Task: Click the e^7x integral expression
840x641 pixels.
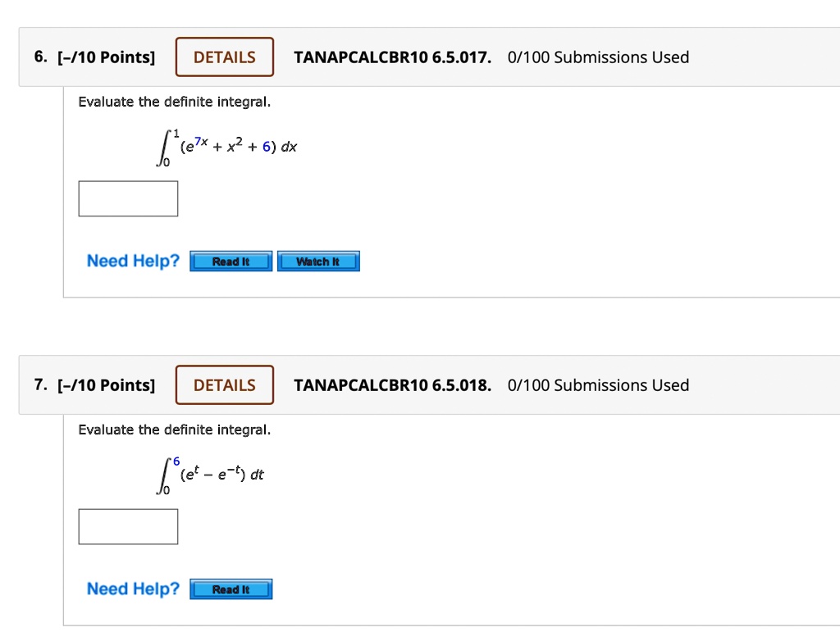Action: pyautogui.click(x=226, y=148)
